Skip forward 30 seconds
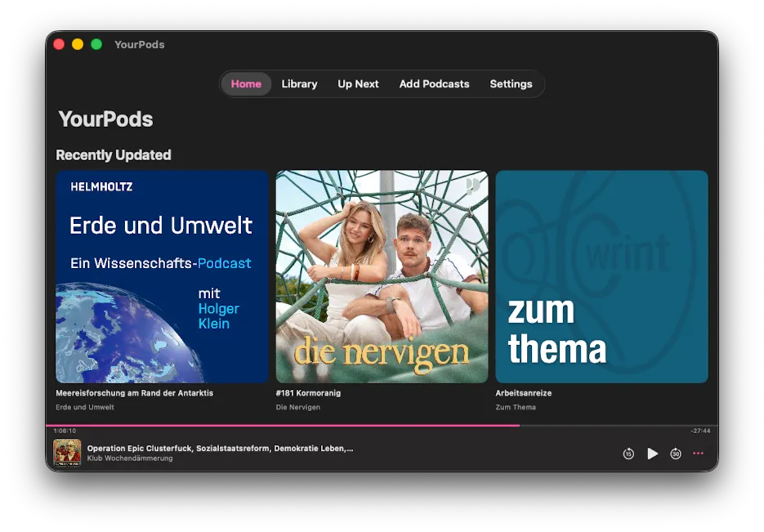 (x=676, y=454)
